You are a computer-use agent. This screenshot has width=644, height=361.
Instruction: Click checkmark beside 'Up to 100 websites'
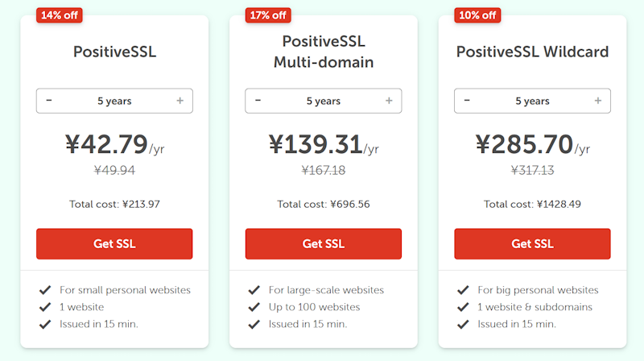(x=254, y=307)
